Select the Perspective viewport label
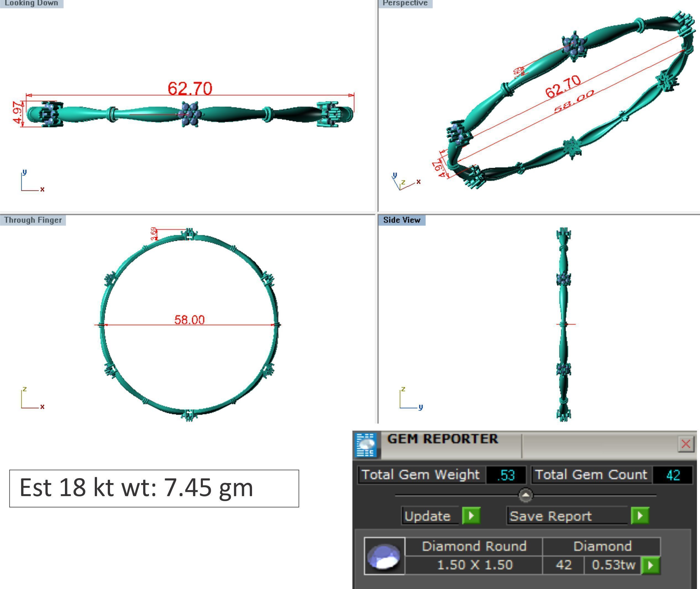This screenshot has width=700, height=589. tap(405, 3)
